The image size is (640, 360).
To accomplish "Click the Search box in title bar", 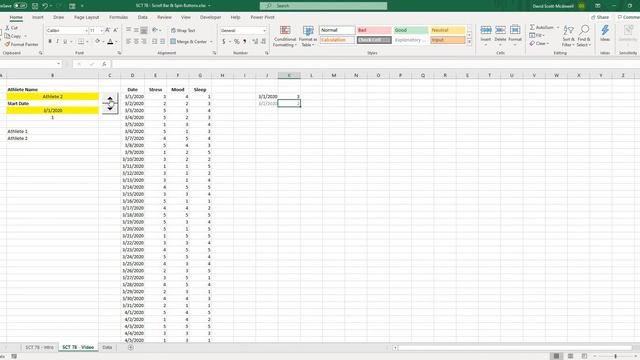I will (323, 6).
